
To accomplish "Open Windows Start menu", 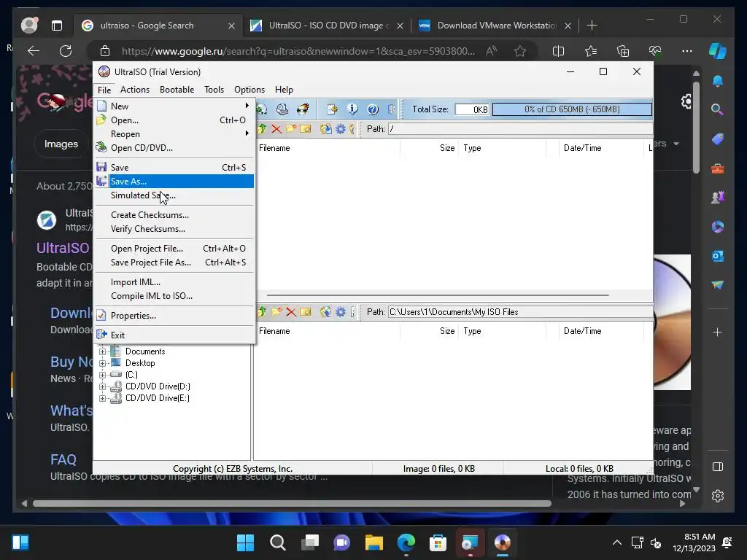I will (x=245, y=542).
